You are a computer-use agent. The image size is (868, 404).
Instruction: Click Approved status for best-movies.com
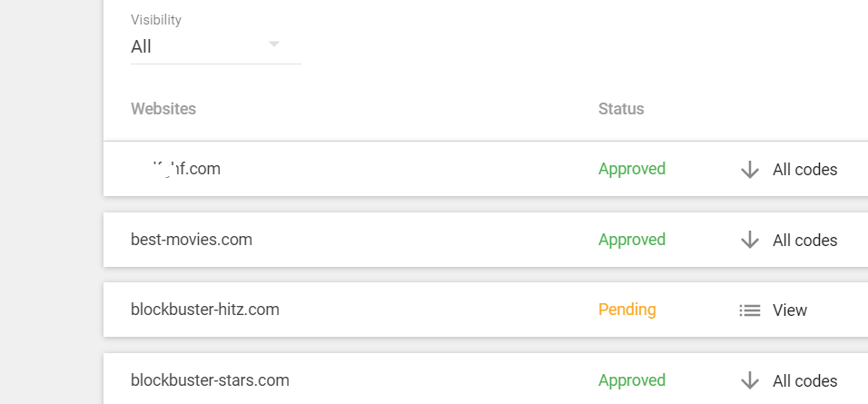click(x=631, y=240)
